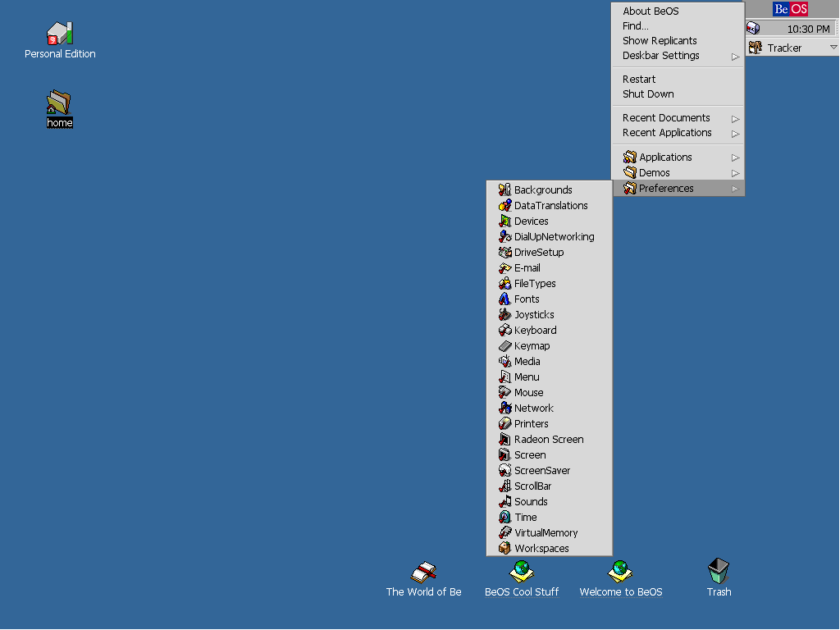
Task: Click the Tracker entry in Deskbar
Action: pyautogui.click(x=792, y=48)
